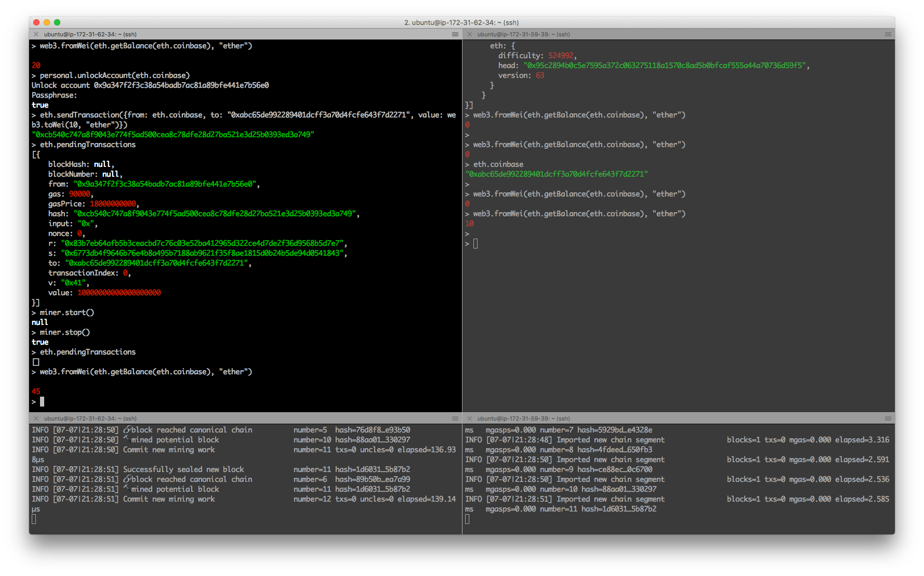The image size is (924, 576).
Task: Click the yellow minimize window button
Action: (x=47, y=22)
